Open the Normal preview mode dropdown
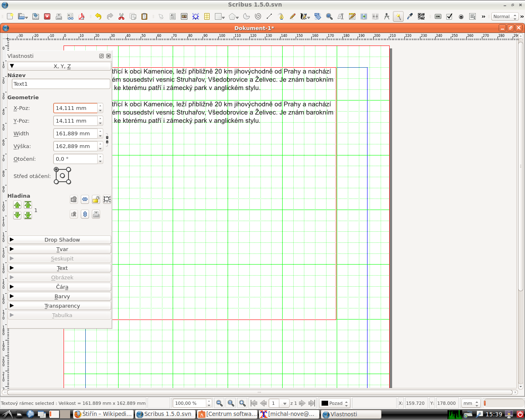 tap(505, 16)
